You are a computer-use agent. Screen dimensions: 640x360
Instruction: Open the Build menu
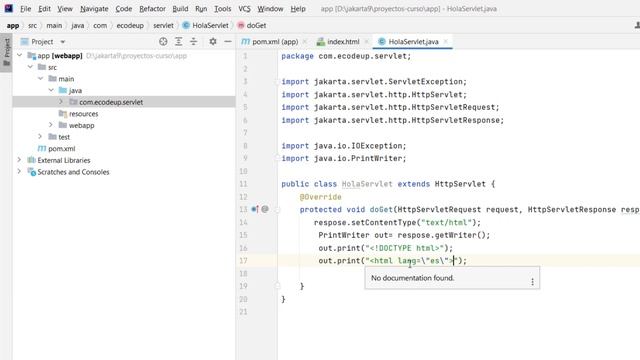tap(180, 9)
